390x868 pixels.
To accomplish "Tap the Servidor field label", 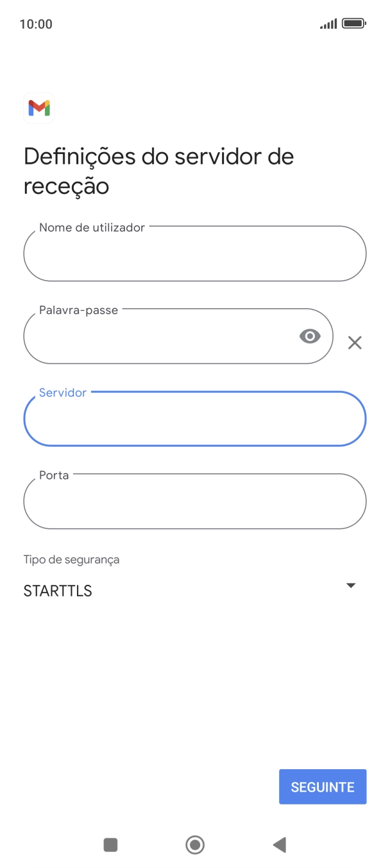I will pos(63,393).
